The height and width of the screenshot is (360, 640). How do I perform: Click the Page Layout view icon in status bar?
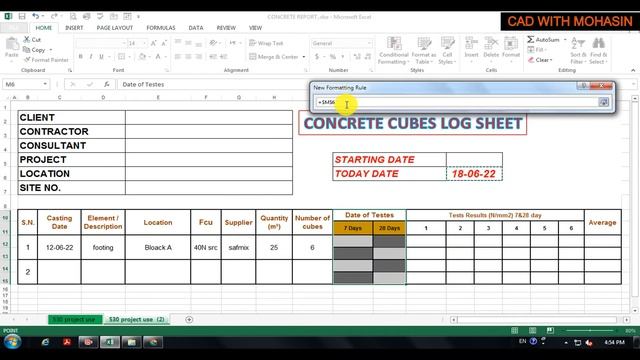click(x=532, y=330)
